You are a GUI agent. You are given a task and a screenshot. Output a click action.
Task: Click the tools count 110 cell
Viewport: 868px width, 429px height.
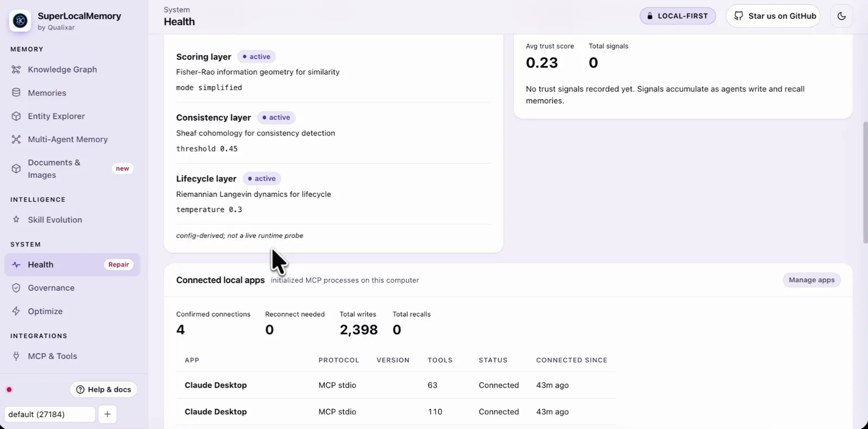tap(435, 412)
